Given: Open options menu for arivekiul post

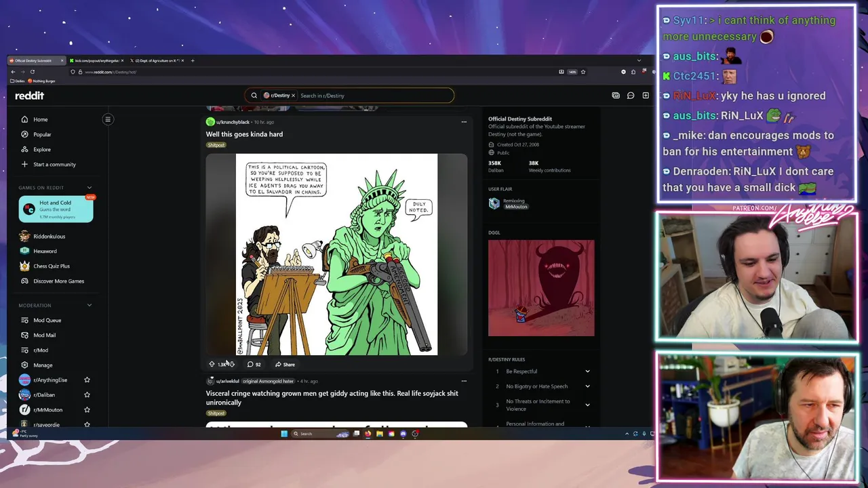Looking at the screenshot, I should click(464, 381).
